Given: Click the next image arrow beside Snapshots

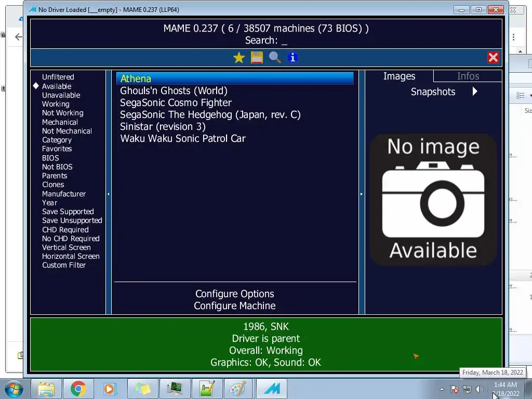Looking at the screenshot, I should tap(475, 91).
